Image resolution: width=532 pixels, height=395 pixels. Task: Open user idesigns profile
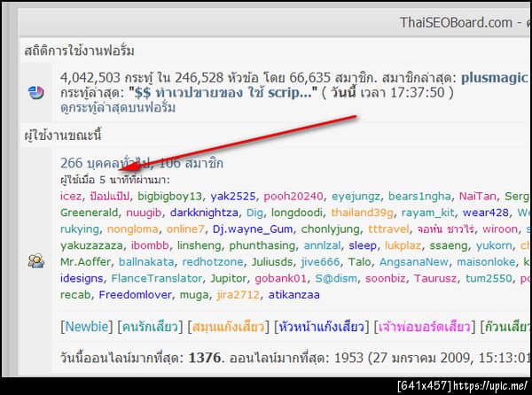tap(82, 278)
